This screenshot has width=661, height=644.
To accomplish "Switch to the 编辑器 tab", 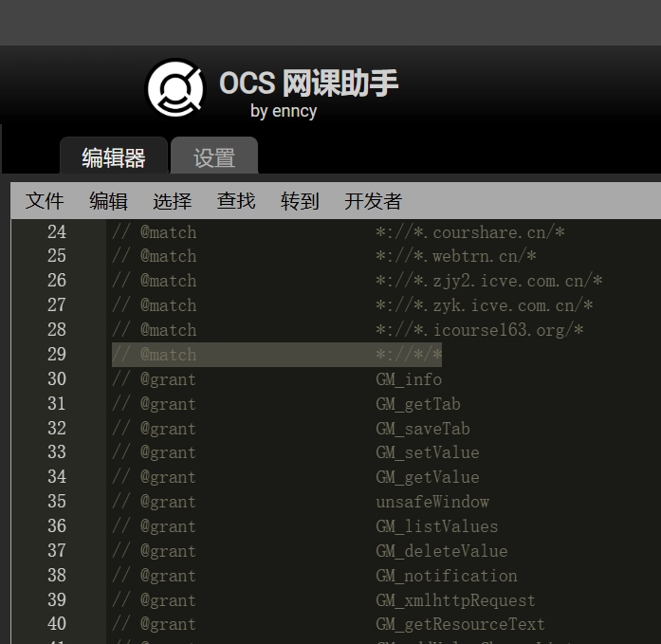I will [x=114, y=157].
